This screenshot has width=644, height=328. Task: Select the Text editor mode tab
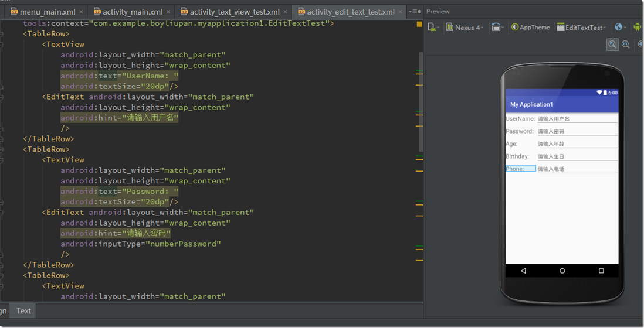[23, 311]
